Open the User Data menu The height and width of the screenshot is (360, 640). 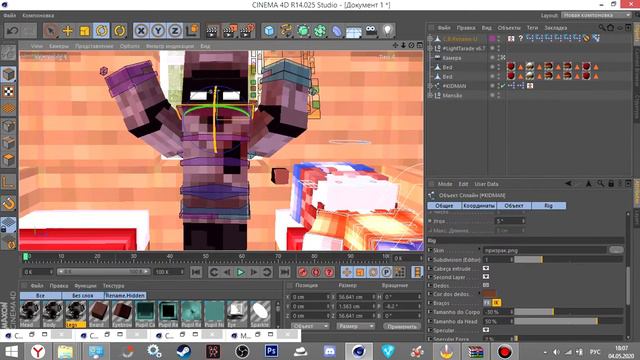(x=486, y=184)
